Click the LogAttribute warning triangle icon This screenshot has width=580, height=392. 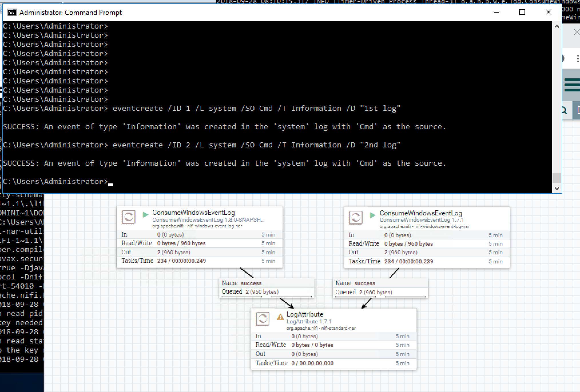pos(280,317)
